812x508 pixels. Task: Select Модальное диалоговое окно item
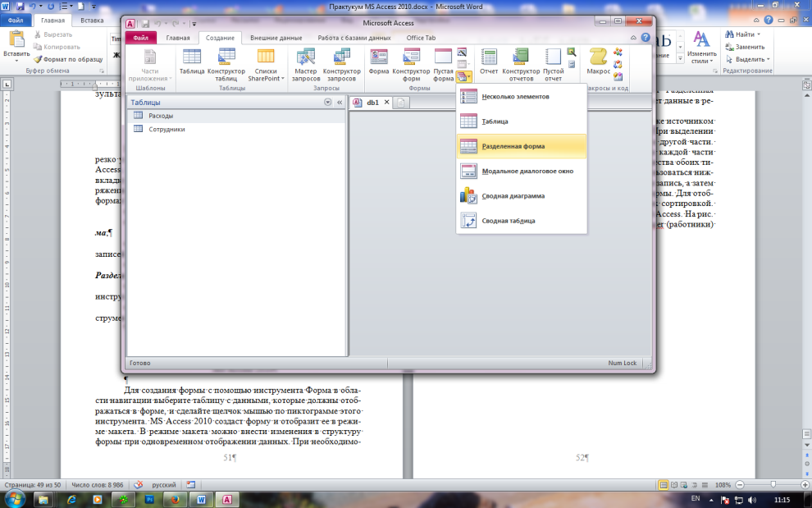click(522, 171)
